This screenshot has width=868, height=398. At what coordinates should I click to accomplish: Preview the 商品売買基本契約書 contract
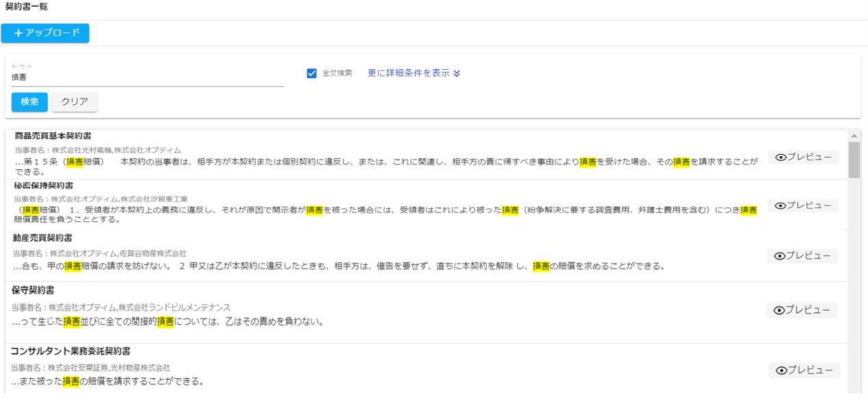click(x=803, y=157)
